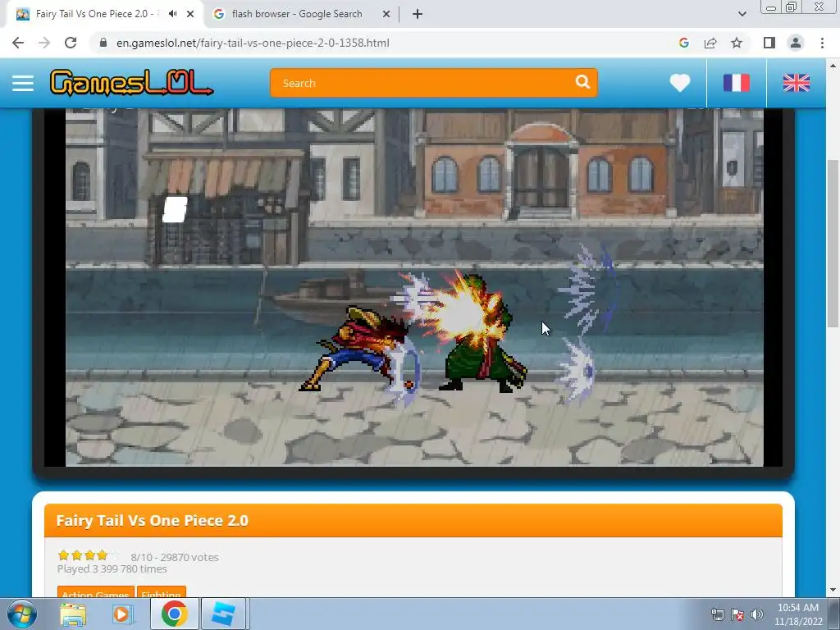This screenshot has height=630, width=840.
Task: Mute the Fairy Tail tab audio icon
Action: tap(172, 14)
